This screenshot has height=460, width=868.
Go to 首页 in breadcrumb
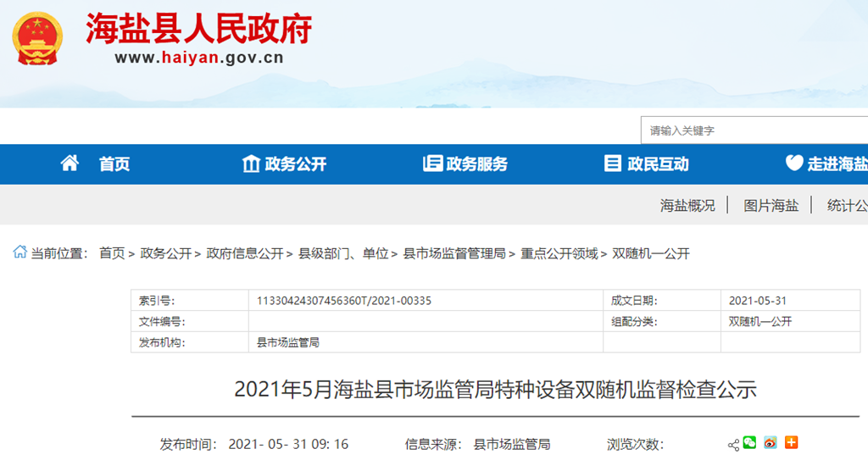click(112, 253)
